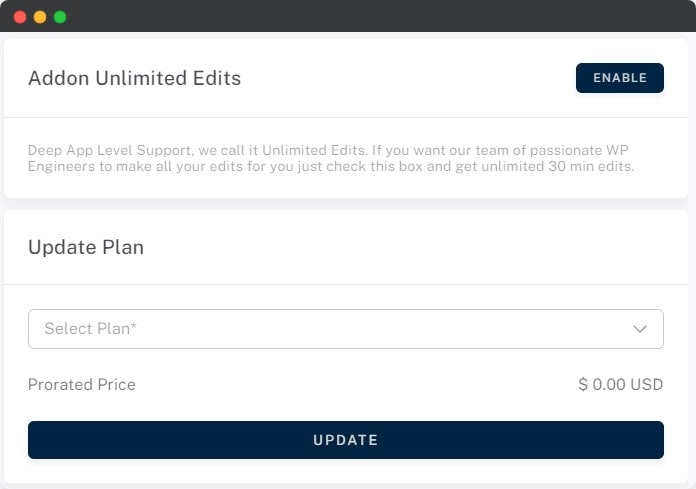Click the unlimited 30 min edits text

568,166
